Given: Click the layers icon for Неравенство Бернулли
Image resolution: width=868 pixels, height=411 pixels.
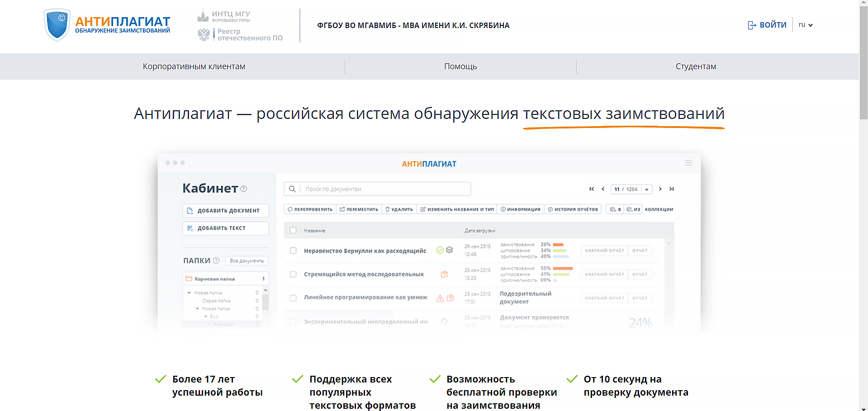Looking at the screenshot, I should (449, 250).
